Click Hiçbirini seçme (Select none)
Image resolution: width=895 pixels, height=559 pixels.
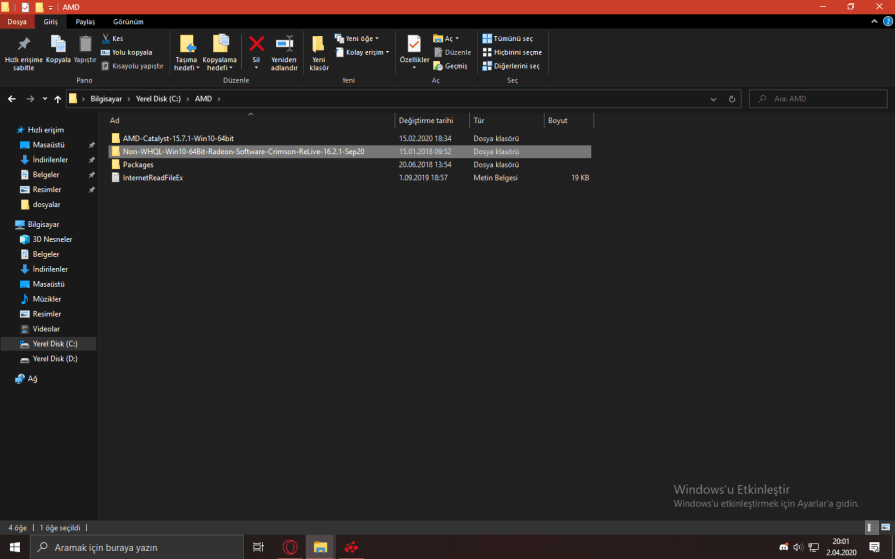click(512, 53)
